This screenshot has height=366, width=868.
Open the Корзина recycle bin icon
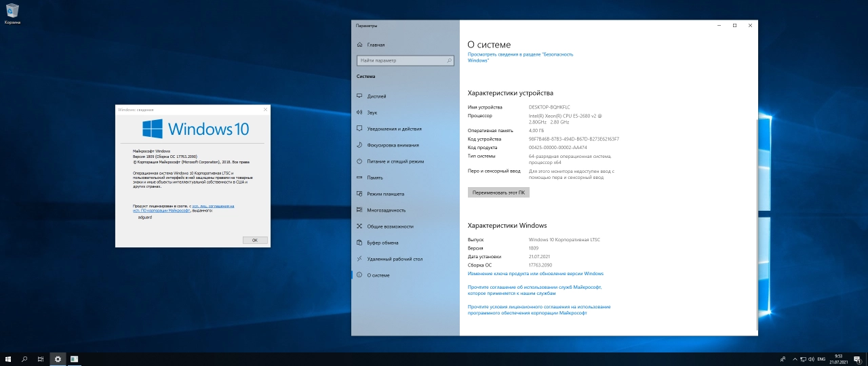[12, 14]
